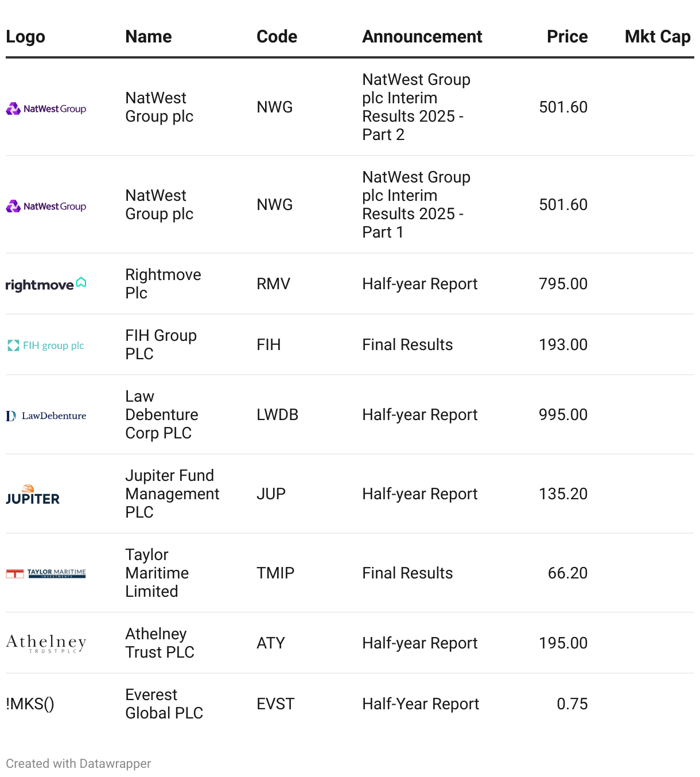
Task: Open FIH Group's Final Results announcement
Action: coord(407,345)
